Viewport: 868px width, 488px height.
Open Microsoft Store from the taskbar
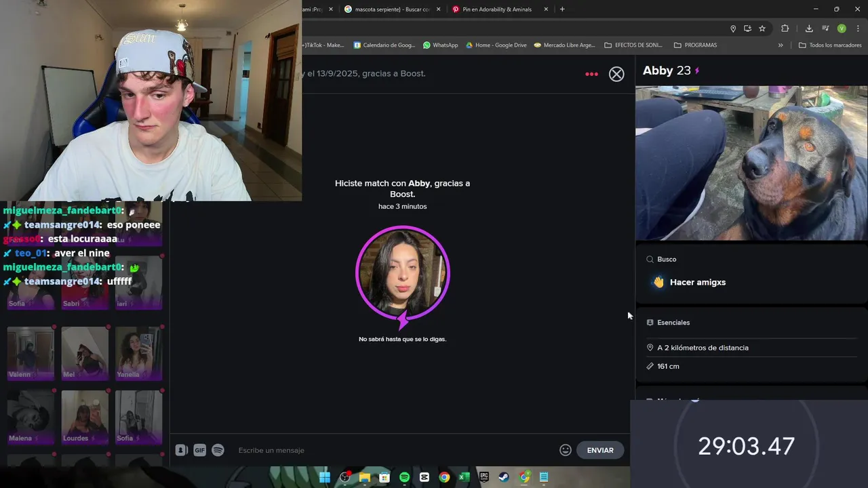click(x=384, y=477)
